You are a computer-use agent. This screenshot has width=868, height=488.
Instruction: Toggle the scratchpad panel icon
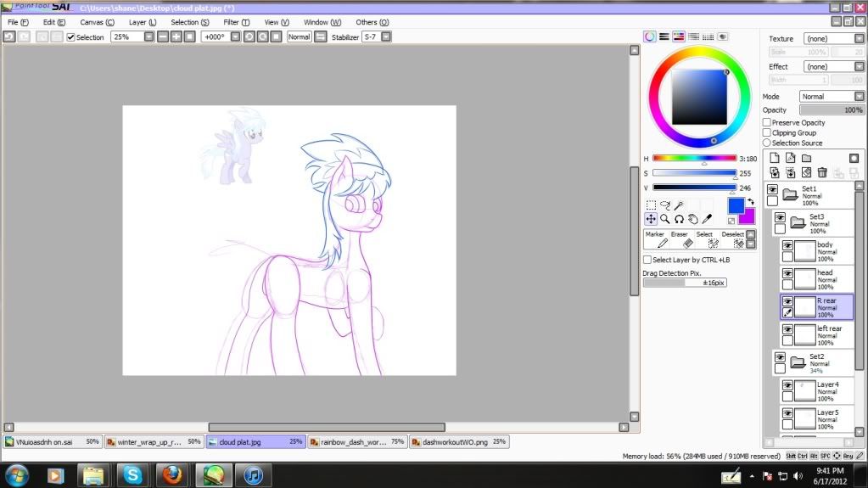(723, 36)
